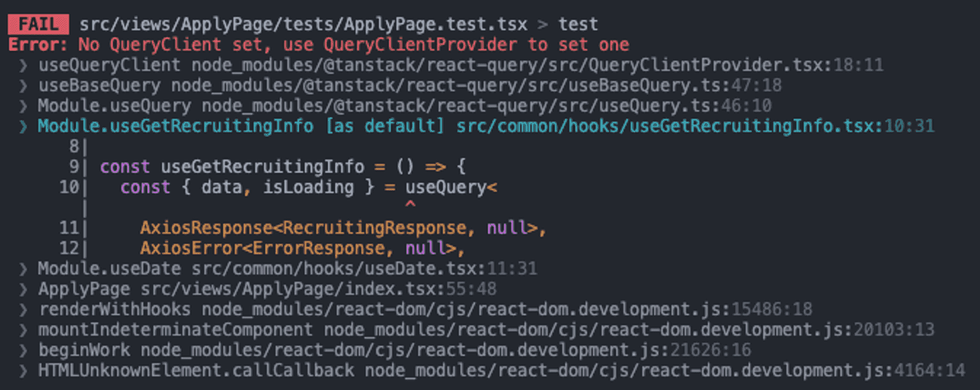Open the react-dom.development.js:4164:14 link

pyautogui.click(x=664, y=370)
